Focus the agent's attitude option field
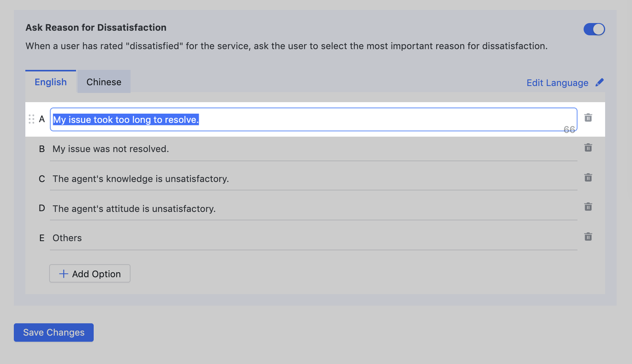This screenshot has width=632, height=364. click(x=314, y=209)
